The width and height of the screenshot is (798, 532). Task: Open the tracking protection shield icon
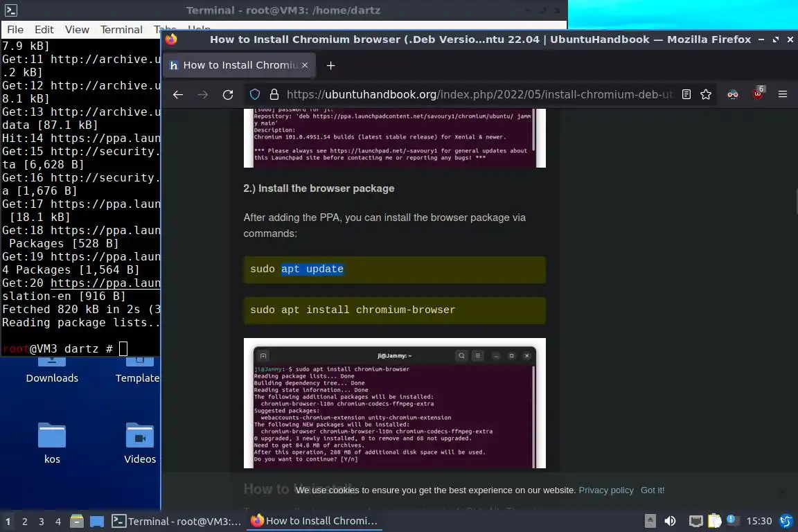[255, 95]
